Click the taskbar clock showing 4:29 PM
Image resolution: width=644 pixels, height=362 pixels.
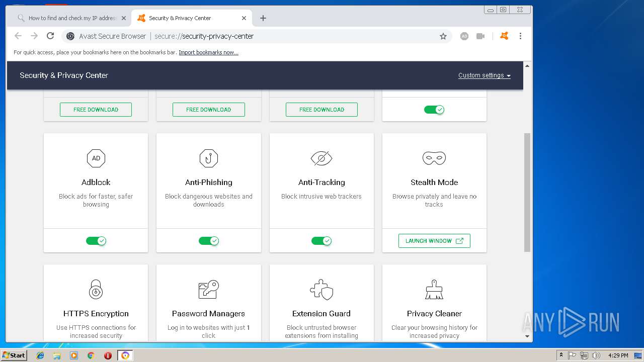pos(618,355)
